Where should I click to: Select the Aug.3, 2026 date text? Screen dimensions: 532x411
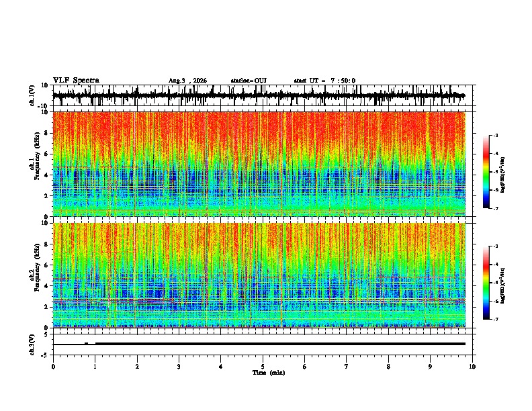187,81
